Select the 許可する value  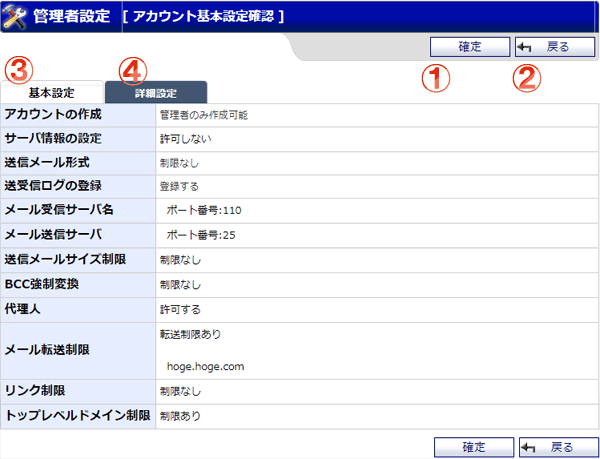[x=180, y=310]
